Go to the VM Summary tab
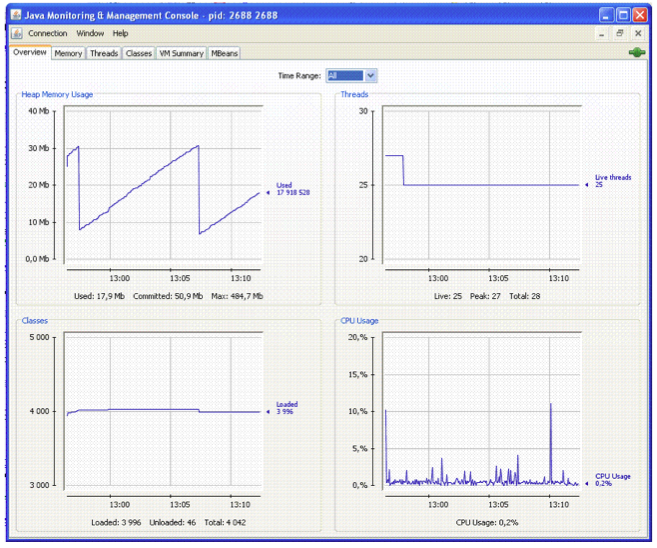The image size is (657, 548). 181,54
